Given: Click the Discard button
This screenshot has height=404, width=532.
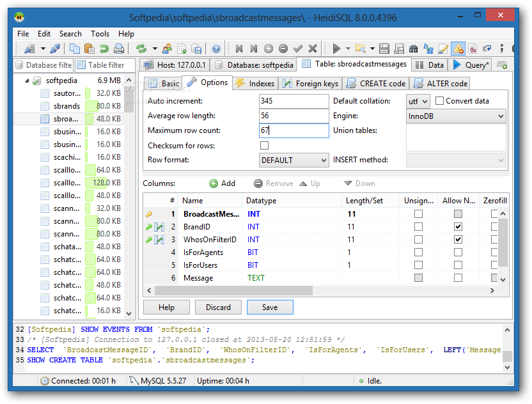Looking at the screenshot, I should (x=218, y=307).
